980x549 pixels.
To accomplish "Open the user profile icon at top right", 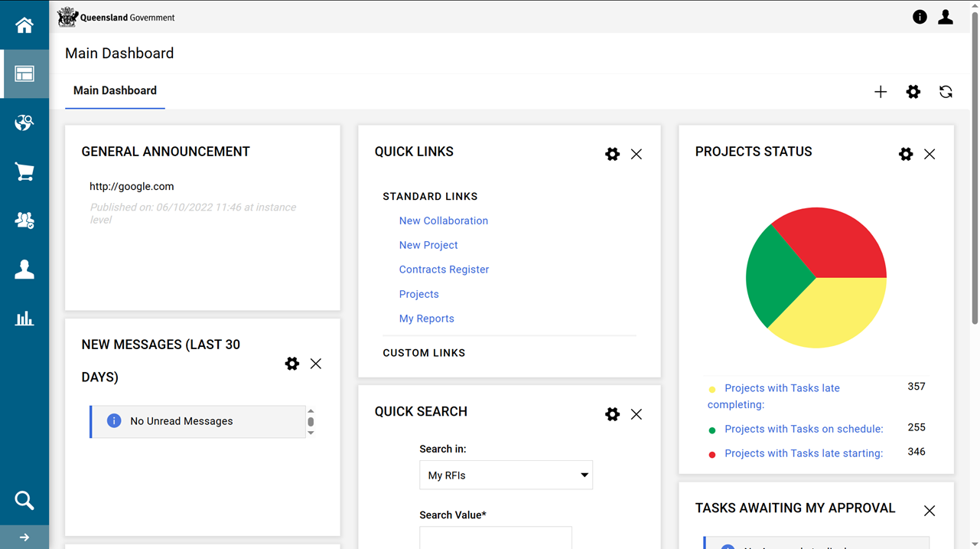I will [x=946, y=17].
